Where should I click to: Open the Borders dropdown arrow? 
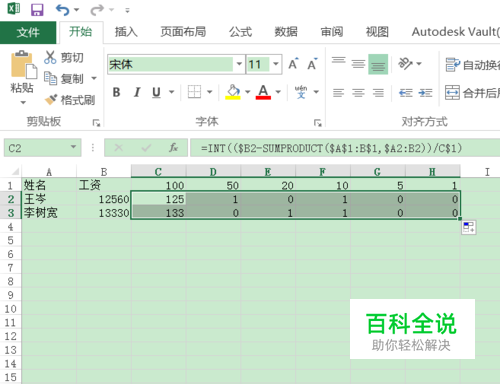(210, 92)
